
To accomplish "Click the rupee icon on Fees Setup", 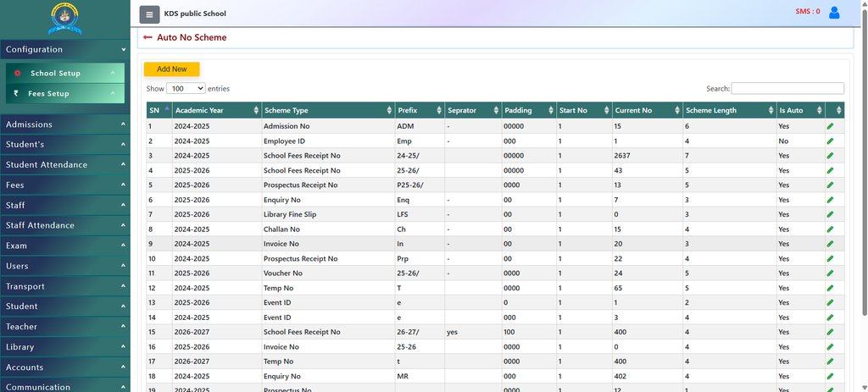I will [16, 93].
